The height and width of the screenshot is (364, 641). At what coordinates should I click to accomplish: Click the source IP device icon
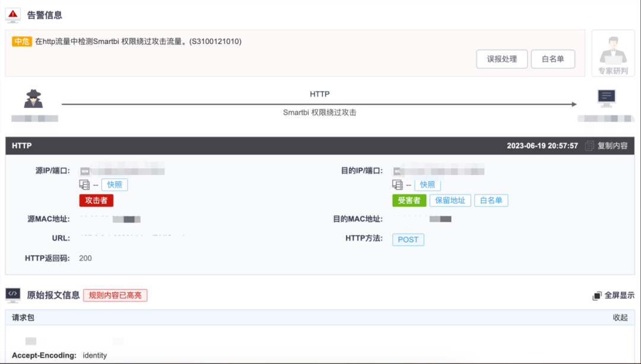click(x=85, y=171)
